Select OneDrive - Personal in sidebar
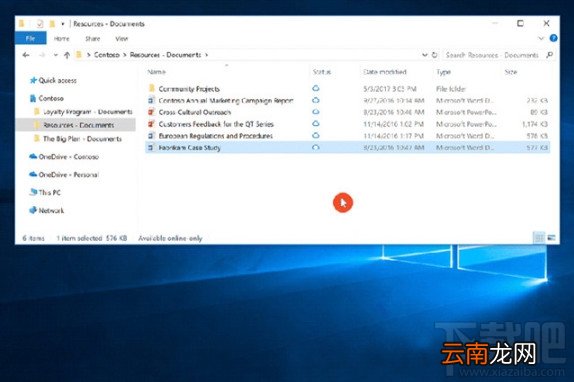This screenshot has height=382, width=574. 68,175
